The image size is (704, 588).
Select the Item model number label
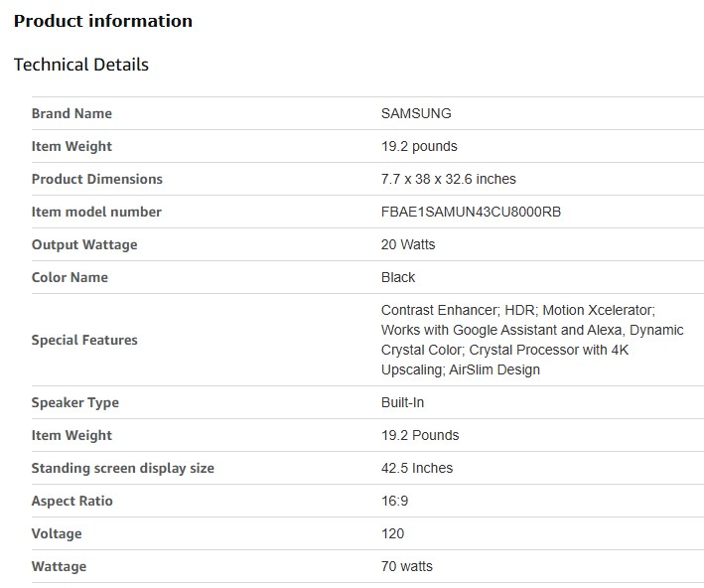click(x=96, y=212)
